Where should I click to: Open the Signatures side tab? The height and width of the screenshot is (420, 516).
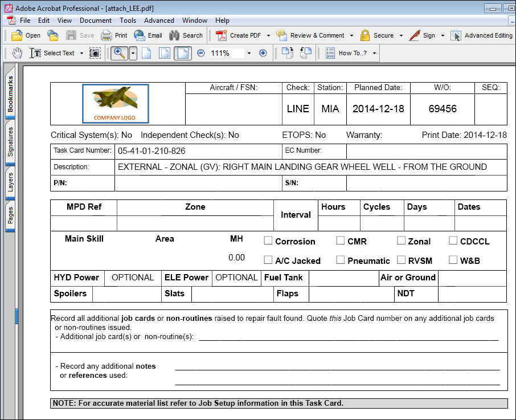tap(10, 142)
